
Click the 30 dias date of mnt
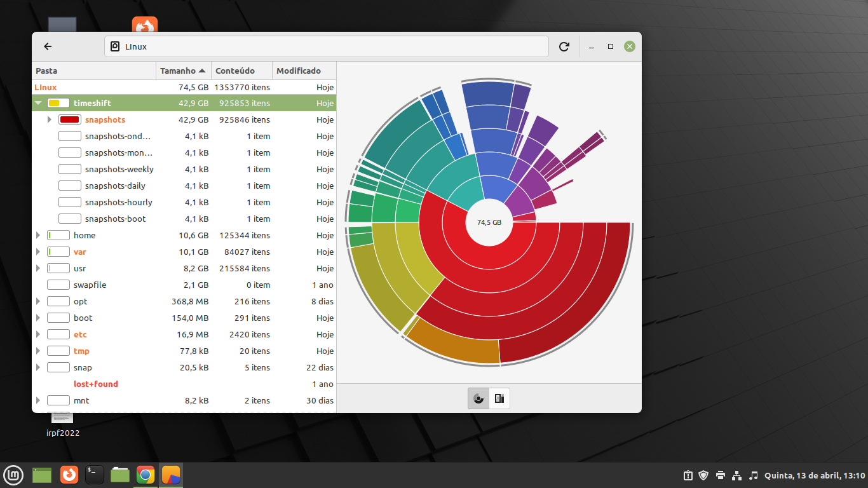(320, 400)
